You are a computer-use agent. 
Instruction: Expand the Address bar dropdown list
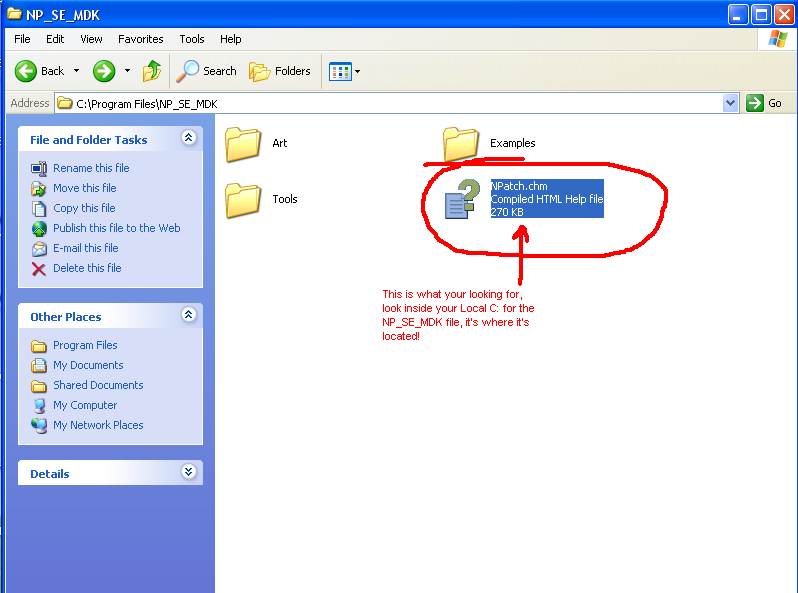(x=730, y=103)
